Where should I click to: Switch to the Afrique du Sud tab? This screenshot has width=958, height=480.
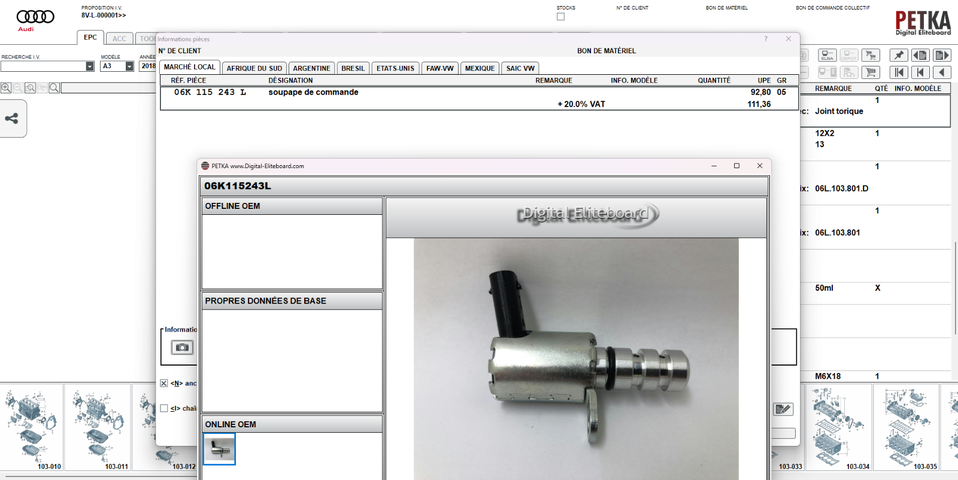click(254, 68)
